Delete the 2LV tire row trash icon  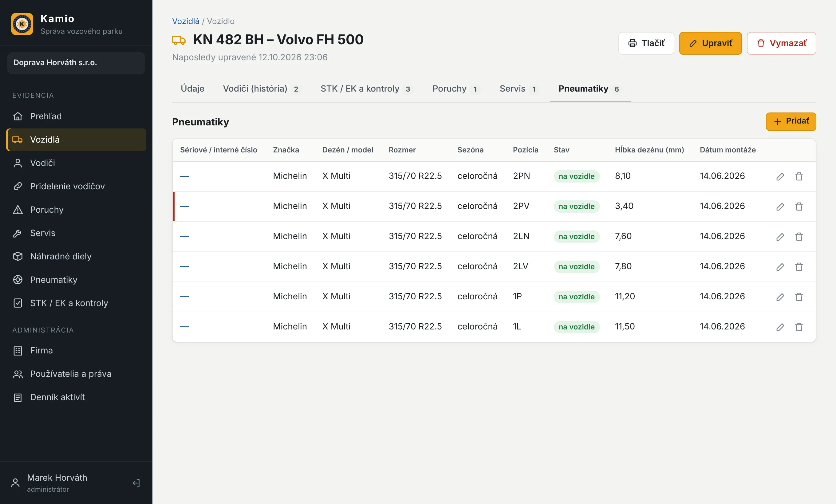tap(799, 267)
